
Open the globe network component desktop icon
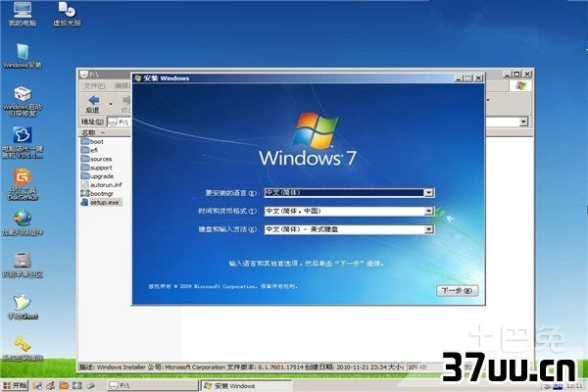[23, 222]
